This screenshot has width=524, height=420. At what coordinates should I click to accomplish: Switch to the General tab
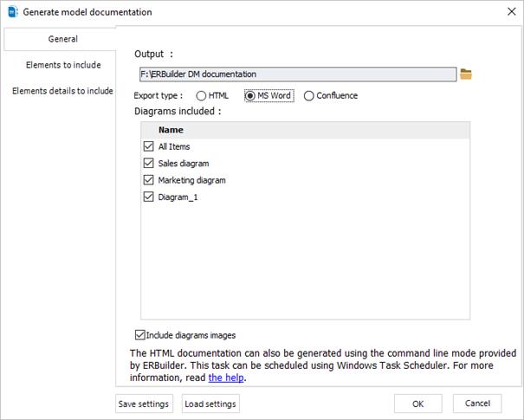(x=61, y=39)
